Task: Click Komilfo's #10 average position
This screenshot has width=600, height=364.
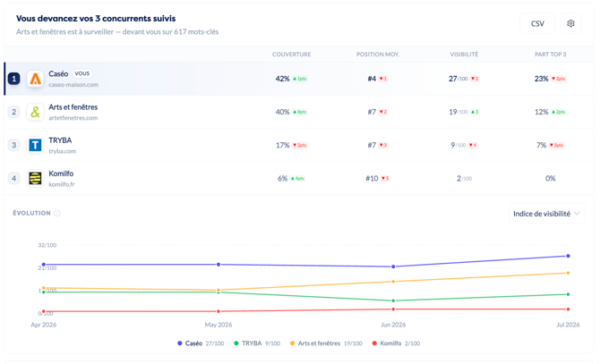Action: pyautogui.click(x=372, y=178)
